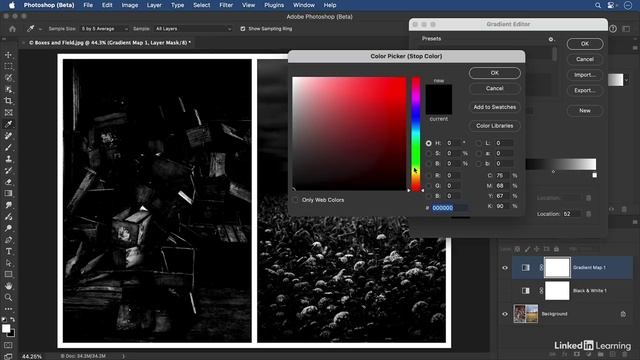
Task: Click the Background layer lock icon
Action: point(623,314)
